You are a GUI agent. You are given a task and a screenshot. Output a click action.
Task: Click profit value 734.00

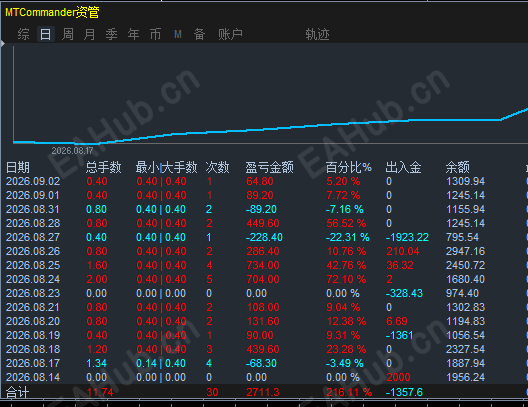point(263,265)
